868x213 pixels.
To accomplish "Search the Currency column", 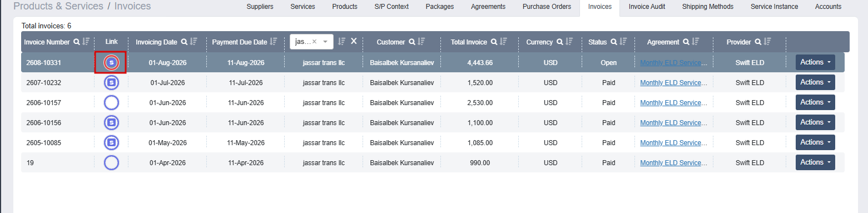I will coord(559,42).
